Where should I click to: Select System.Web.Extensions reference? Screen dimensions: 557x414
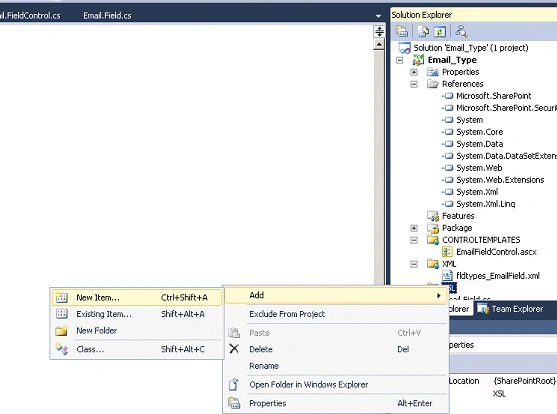click(x=500, y=180)
